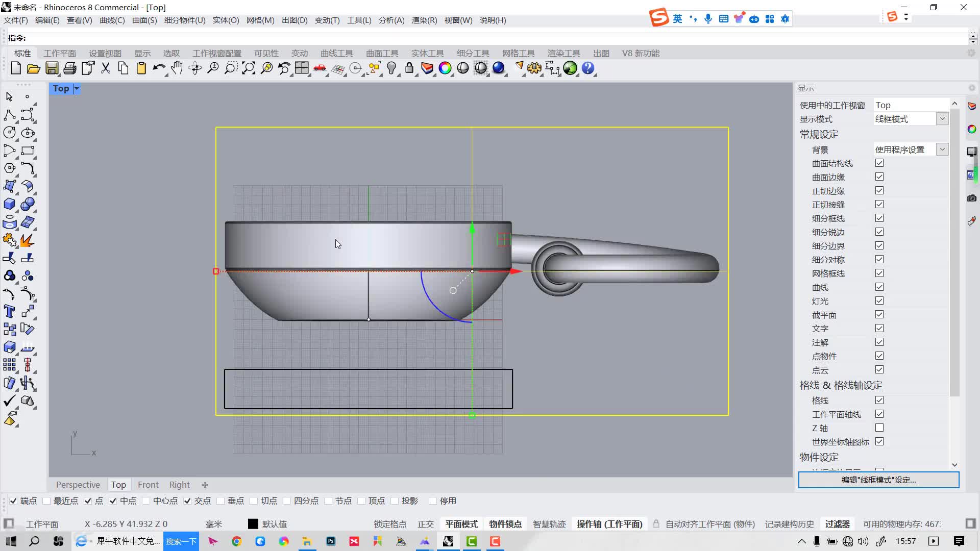
Task: Toggle the 世界坐标轴图标 checkbox
Action: click(x=879, y=442)
